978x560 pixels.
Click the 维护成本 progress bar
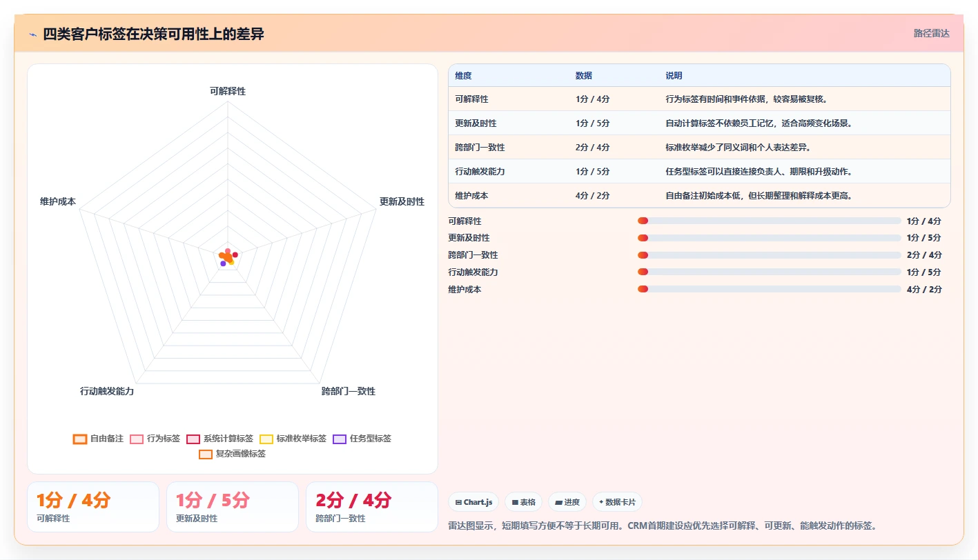[769, 289]
